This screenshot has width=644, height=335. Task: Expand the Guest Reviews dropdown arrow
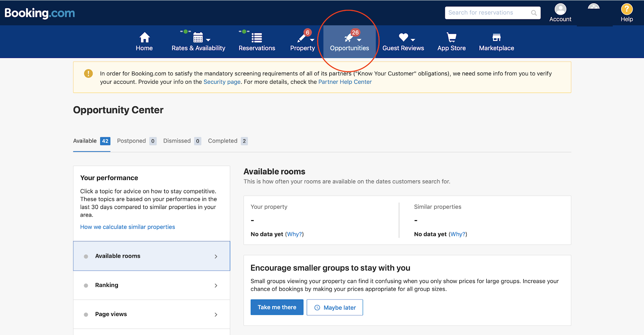[413, 40]
